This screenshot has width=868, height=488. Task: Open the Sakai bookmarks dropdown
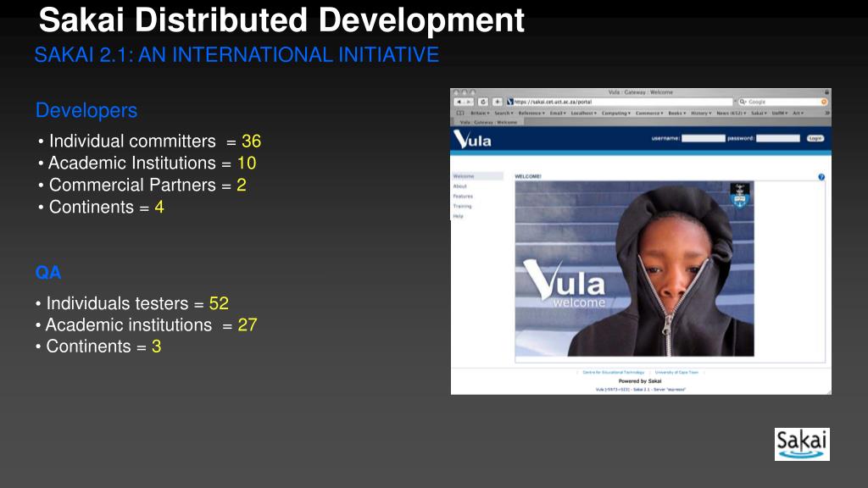coord(759,113)
